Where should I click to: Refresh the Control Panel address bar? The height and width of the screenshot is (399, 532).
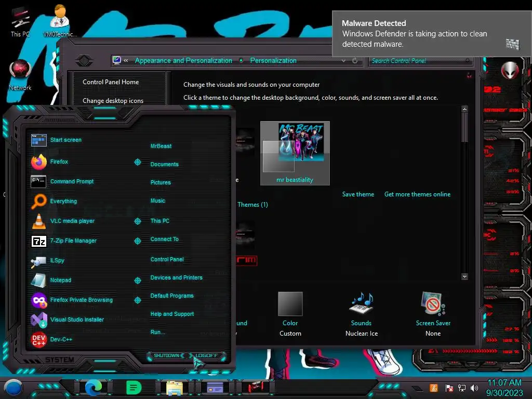point(354,61)
